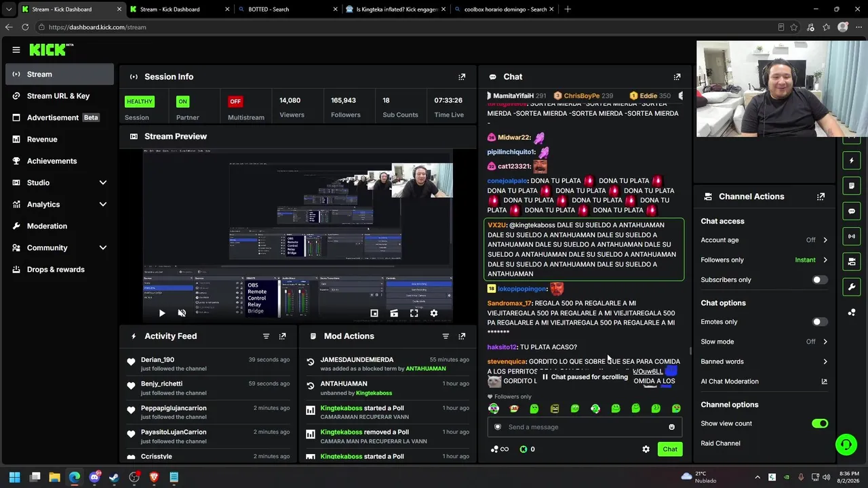The height and width of the screenshot is (488, 868).
Task: Open the green headset support button
Action: click(x=846, y=445)
